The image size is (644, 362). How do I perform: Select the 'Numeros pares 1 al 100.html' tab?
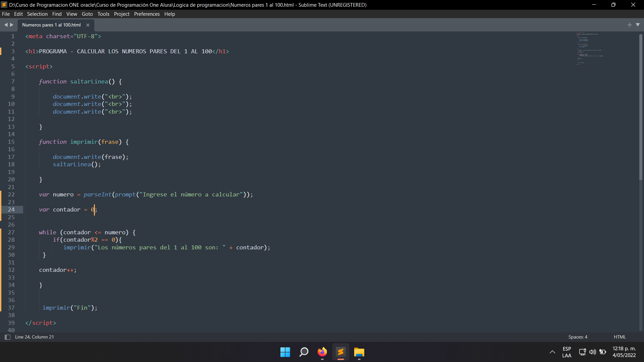point(52,25)
